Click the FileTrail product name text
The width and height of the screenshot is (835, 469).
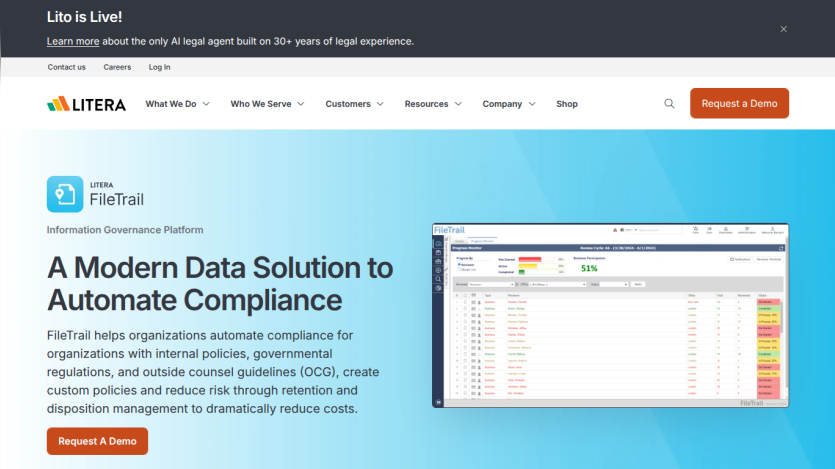tap(117, 200)
